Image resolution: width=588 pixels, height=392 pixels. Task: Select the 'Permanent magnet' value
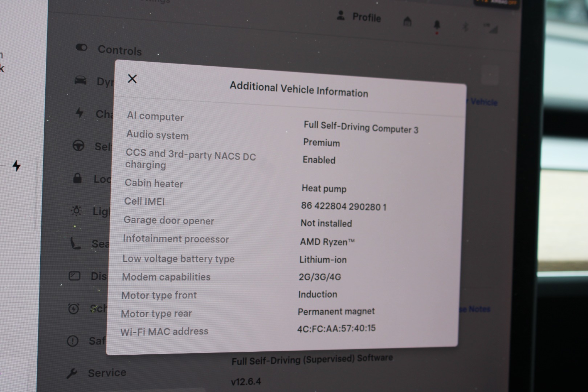pyautogui.click(x=336, y=311)
